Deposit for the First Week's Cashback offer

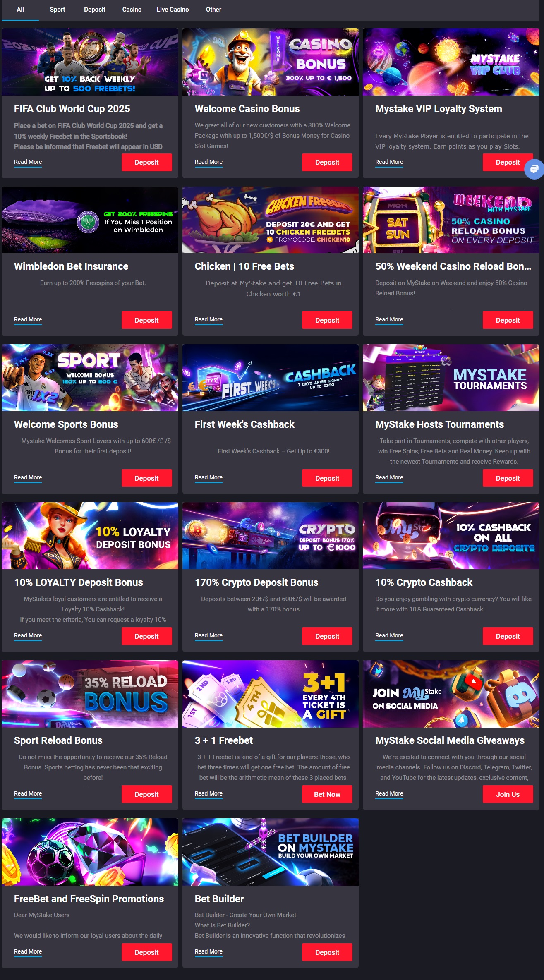point(327,478)
